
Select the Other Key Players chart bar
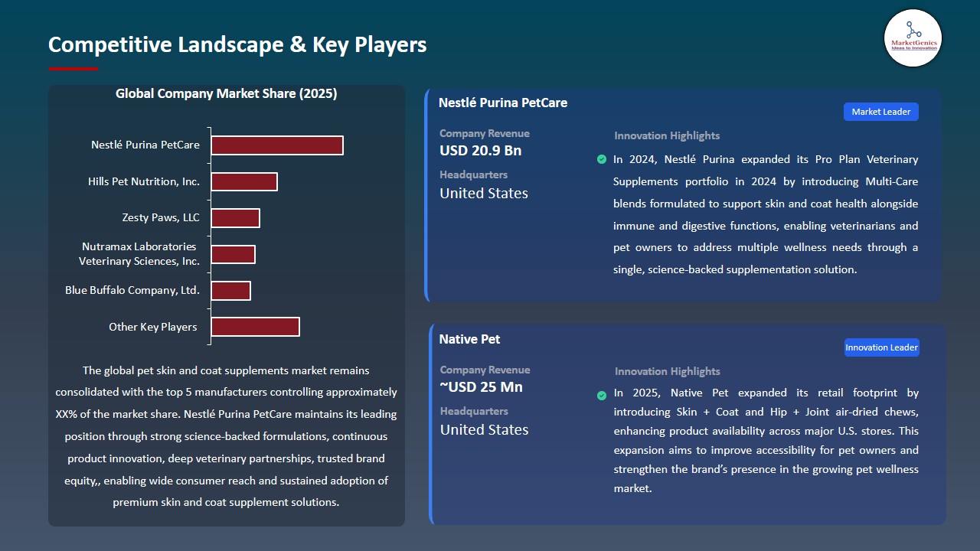tap(256, 327)
